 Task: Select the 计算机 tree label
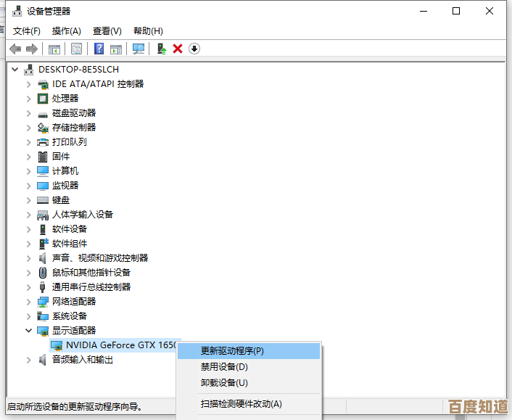(x=65, y=171)
